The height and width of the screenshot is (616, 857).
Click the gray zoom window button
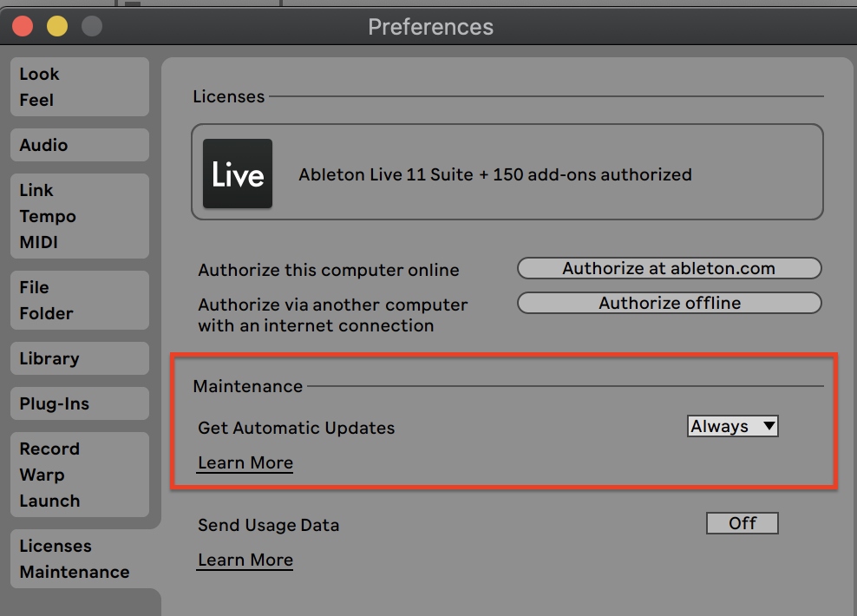[92, 26]
